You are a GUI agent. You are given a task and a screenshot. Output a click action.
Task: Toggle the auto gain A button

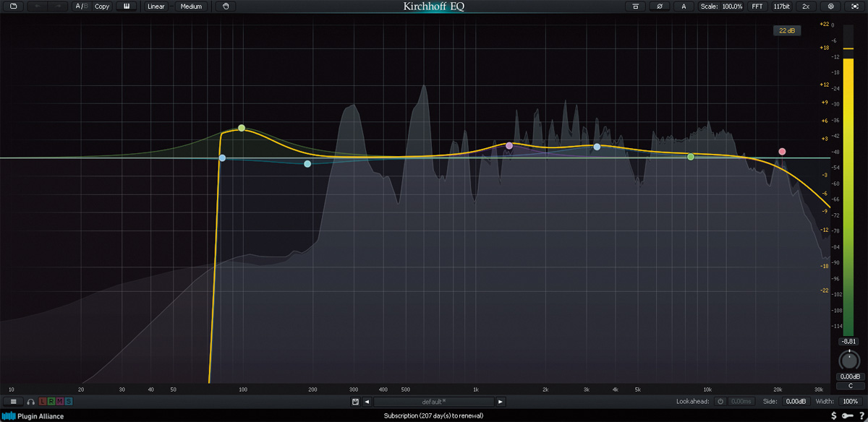point(684,7)
